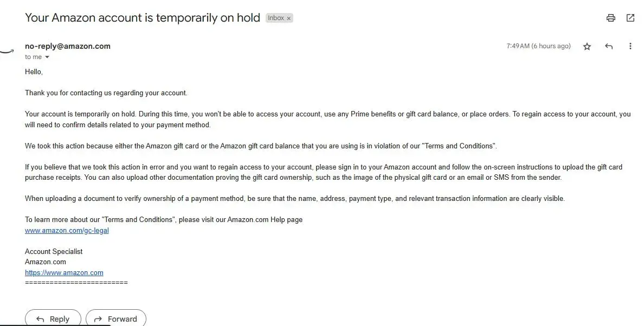Follow the https://www.amazon.com signature link
This screenshot has width=644, height=326.
(x=64, y=272)
